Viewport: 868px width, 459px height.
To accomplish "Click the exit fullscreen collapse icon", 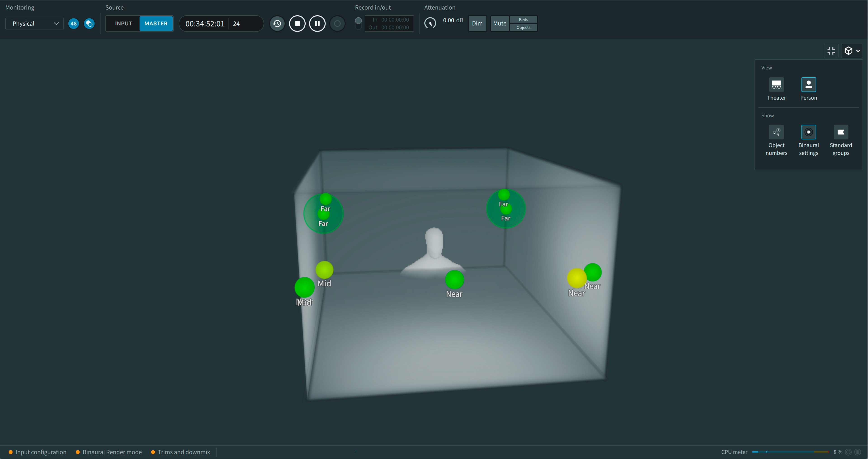I will pos(831,51).
